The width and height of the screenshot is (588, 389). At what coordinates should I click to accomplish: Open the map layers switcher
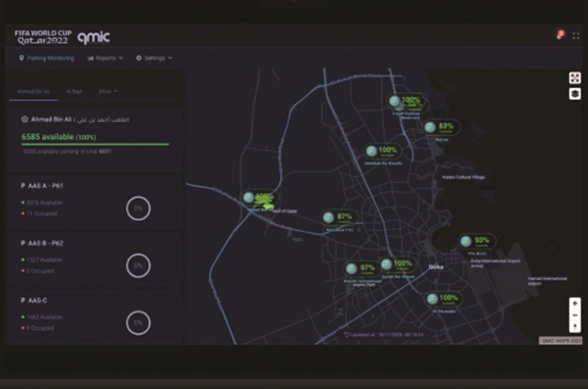point(575,94)
